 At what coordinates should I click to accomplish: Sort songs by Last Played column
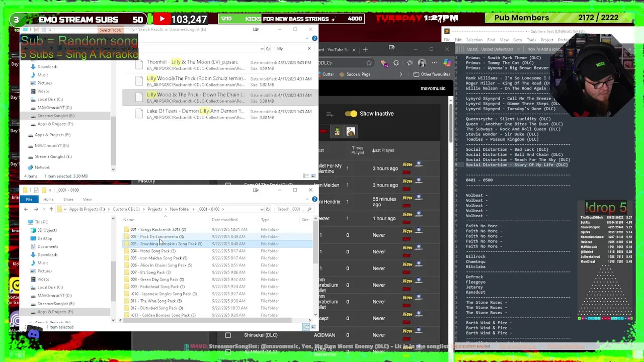[x=383, y=150]
